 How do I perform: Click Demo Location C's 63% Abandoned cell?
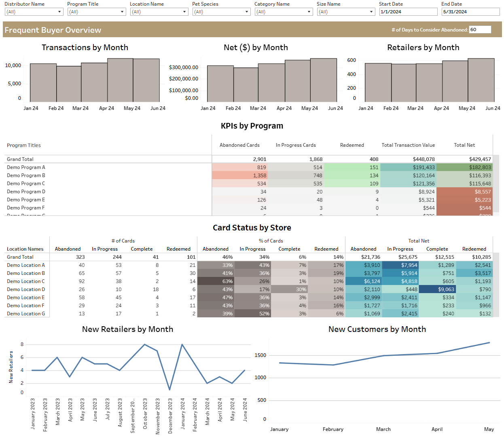216,281
